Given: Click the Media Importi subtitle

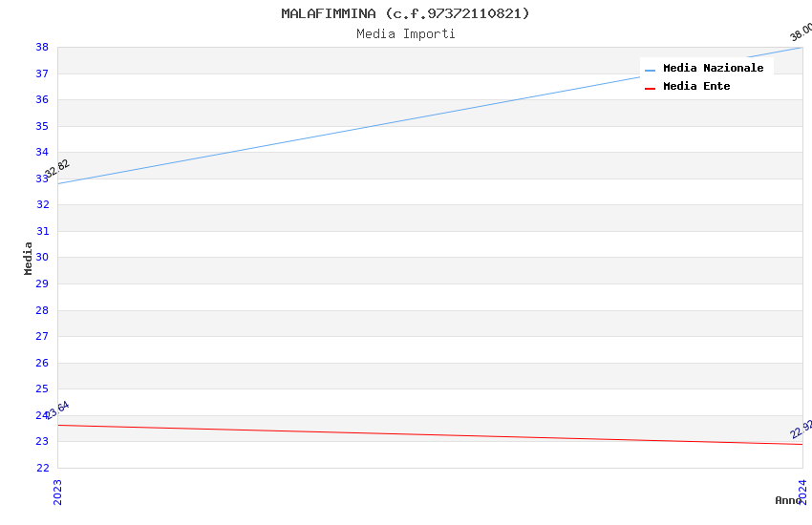Looking at the screenshot, I should coord(405,33).
